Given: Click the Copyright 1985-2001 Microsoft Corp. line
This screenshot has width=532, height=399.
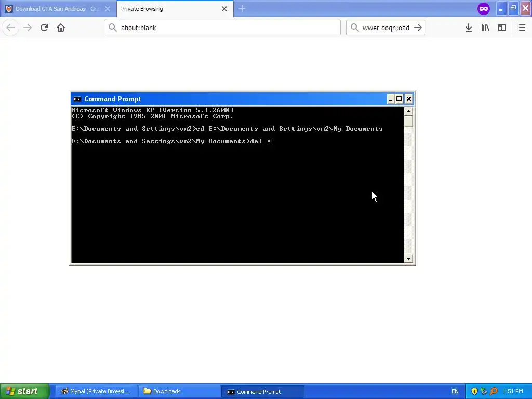Looking at the screenshot, I should click(152, 116).
